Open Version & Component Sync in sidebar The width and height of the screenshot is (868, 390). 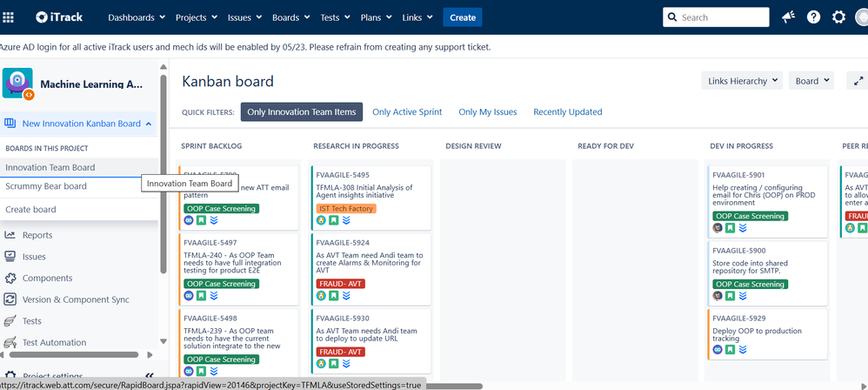[x=76, y=299]
